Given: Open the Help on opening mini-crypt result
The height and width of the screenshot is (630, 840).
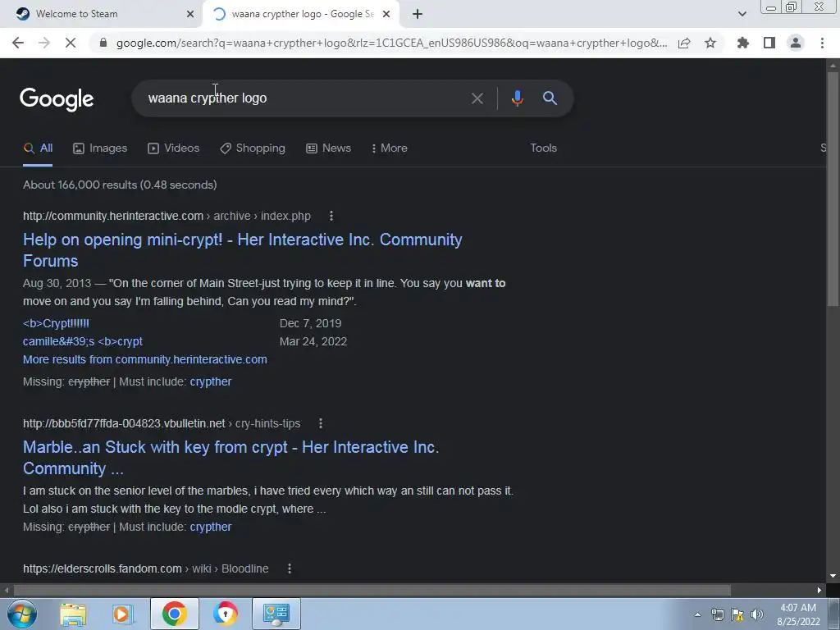Looking at the screenshot, I should tap(242, 250).
